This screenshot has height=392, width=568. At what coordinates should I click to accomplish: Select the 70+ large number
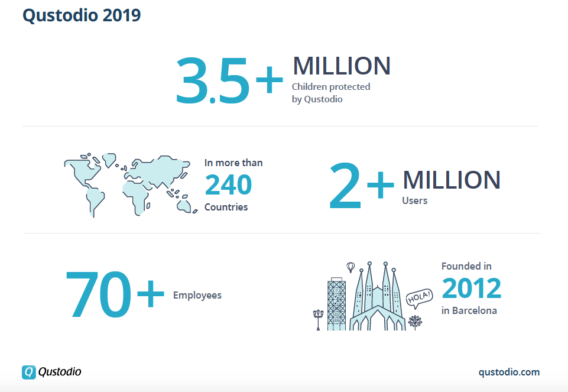(x=115, y=294)
